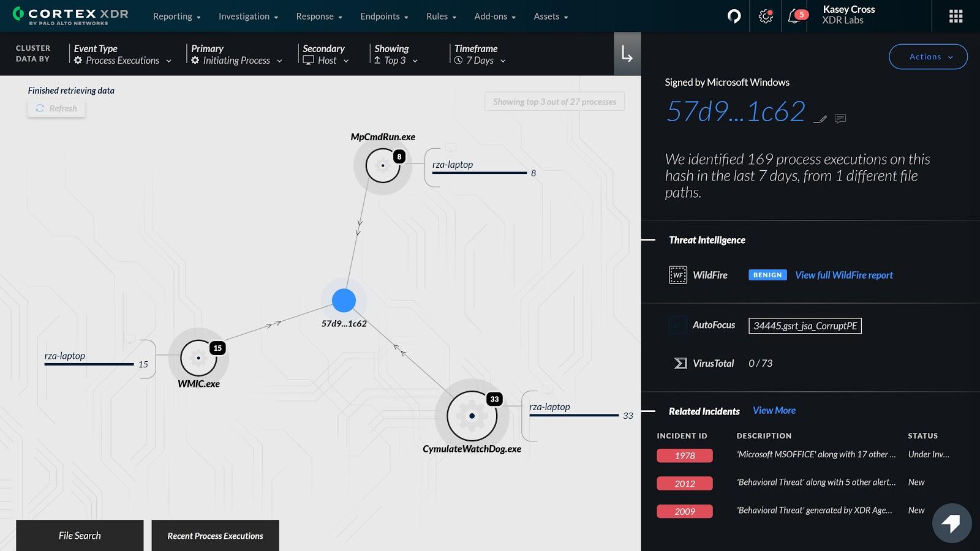Click the Under Inv... status of incident 1978
Screen dimensions: 980x551
tap(929, 454)
